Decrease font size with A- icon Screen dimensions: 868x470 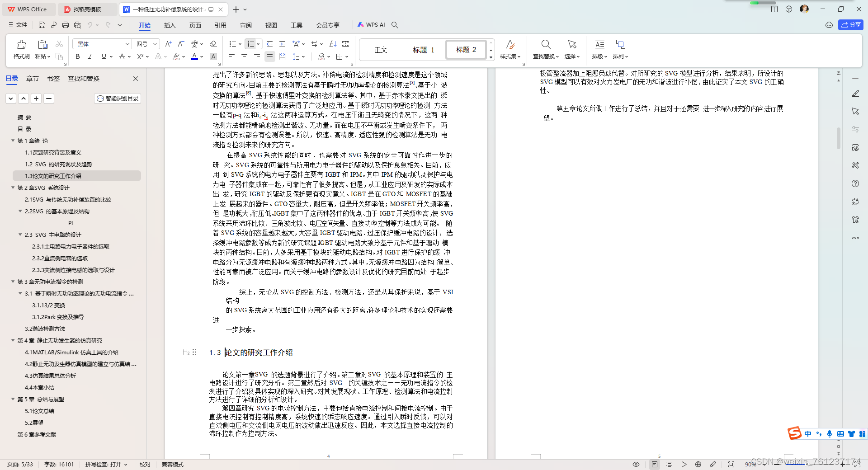tap(181, 44)
